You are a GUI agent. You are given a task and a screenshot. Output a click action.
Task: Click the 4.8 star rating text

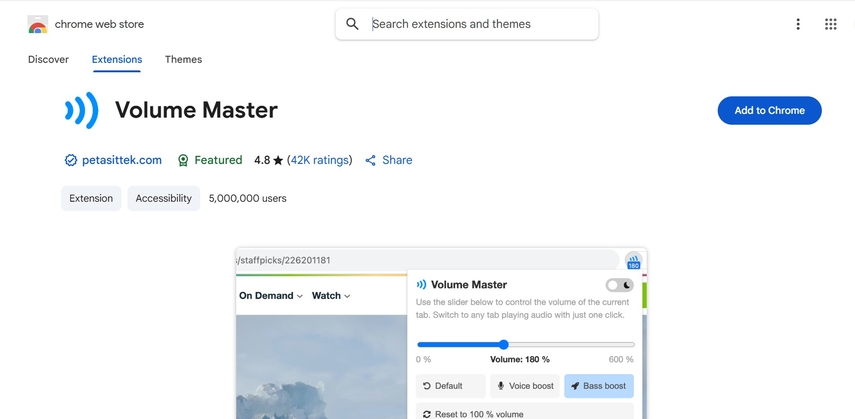[x=269, y=160]
